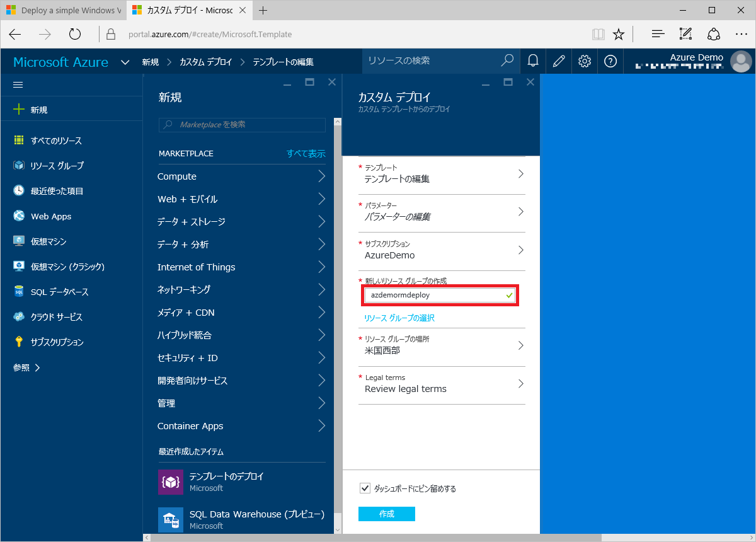Click Microsoft Azure logo text

[60, 62]
